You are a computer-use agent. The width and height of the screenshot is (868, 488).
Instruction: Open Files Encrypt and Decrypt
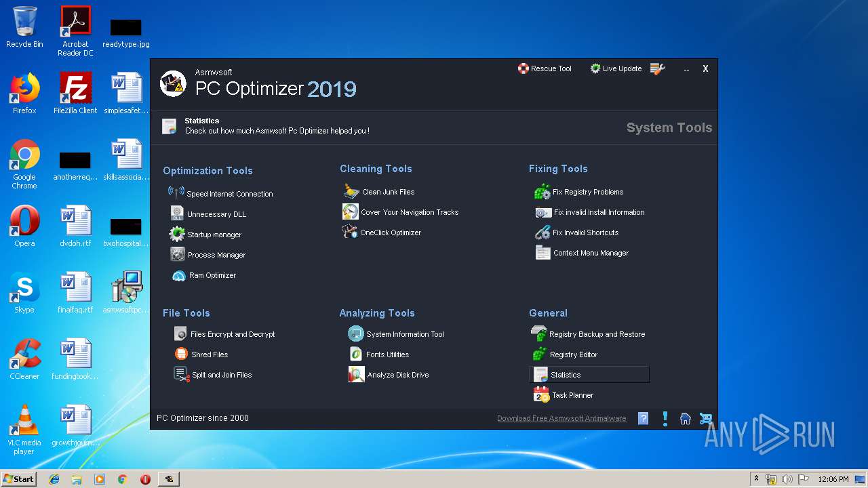click(x=224, y=334)
